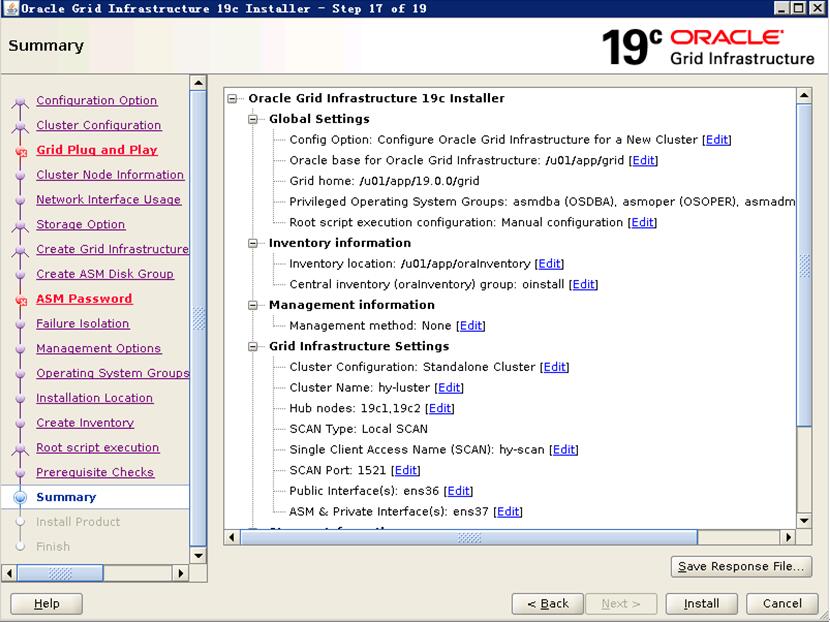This screenshot has height=622, width=830.
Task: Click the summary tree vertical scrollbar thumb
Action: [804, 265]
